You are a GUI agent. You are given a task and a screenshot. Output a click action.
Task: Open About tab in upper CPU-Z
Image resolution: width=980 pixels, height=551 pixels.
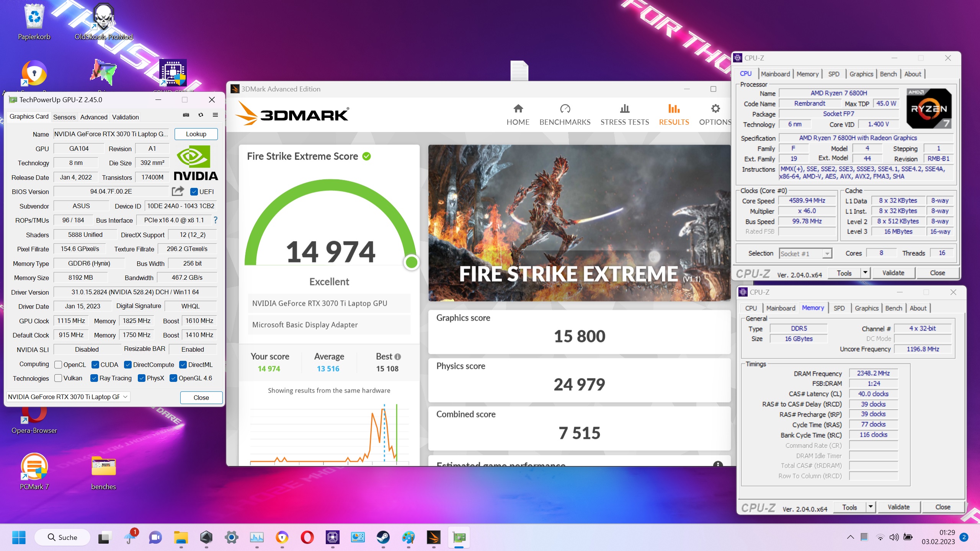(x=913, y=74)
